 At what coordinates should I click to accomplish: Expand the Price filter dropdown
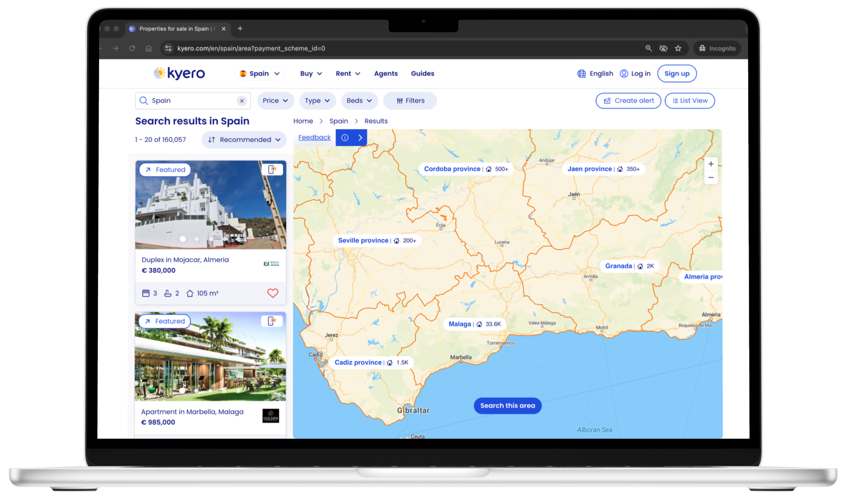click(x=275, y=101)
